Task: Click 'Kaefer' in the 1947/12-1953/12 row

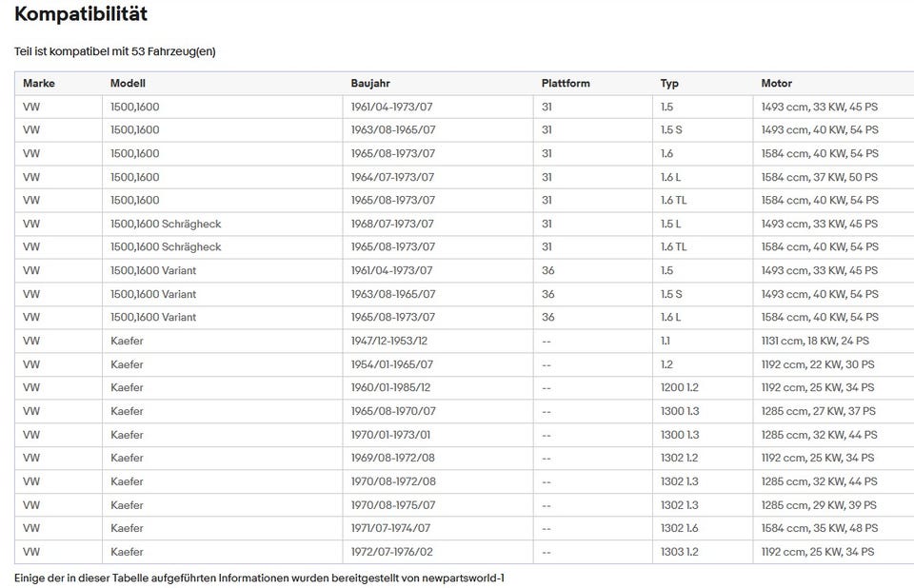Action: [x=127, y=341]
